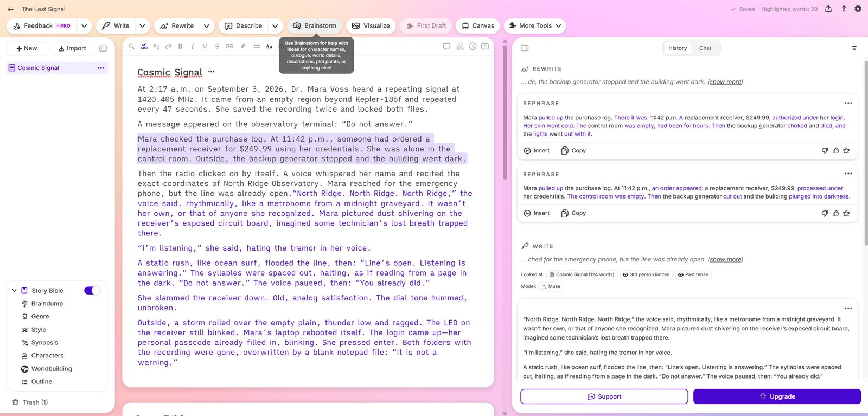Collapse the Story Bible section chevron
868x416 pixels.
(x=15, y=291)
